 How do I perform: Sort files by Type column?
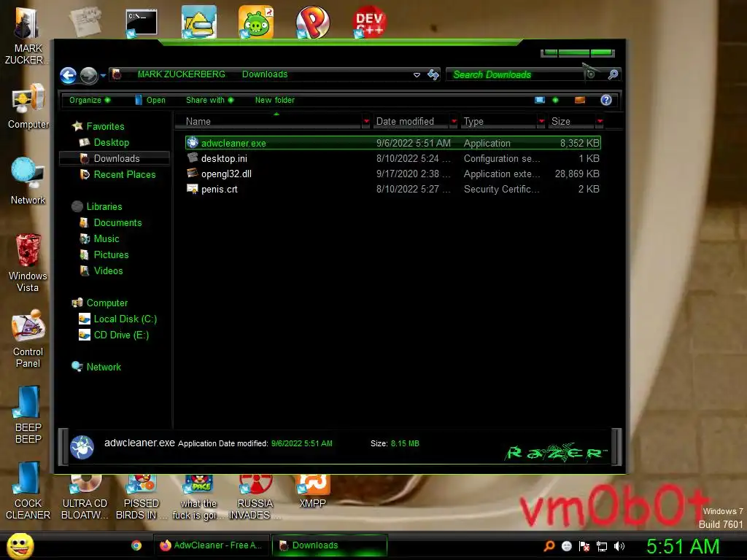tap(499, 122)
